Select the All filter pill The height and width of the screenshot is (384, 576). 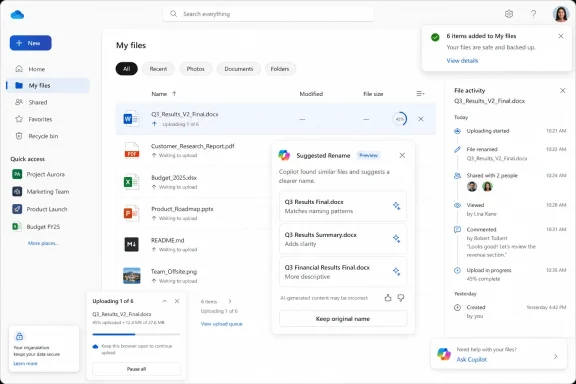click(x=127, y=69)
